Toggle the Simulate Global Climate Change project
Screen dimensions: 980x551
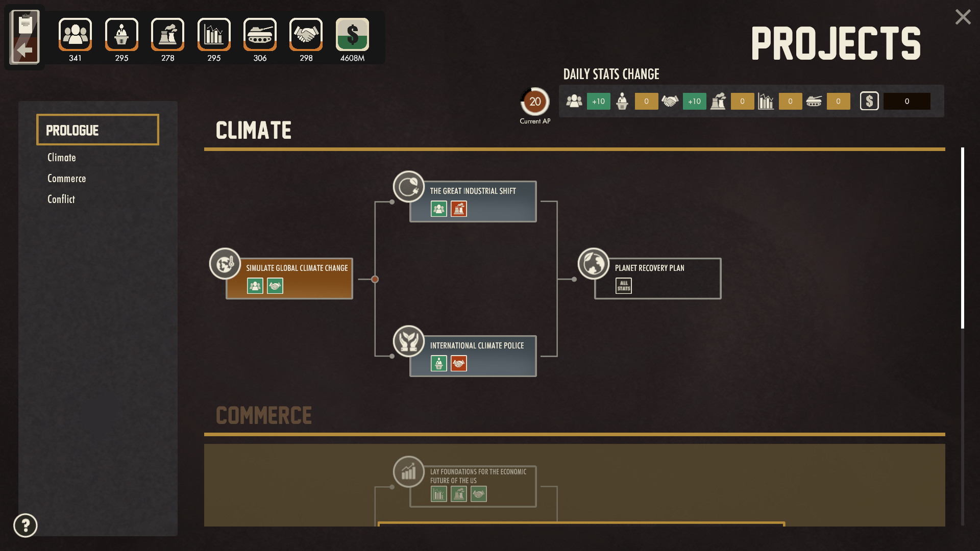[x=290, y=278]
